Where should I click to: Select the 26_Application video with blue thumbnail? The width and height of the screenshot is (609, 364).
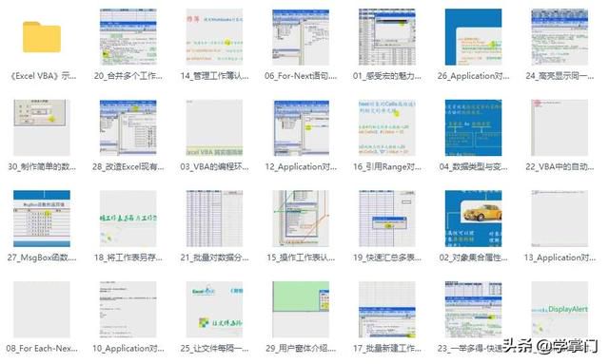point(473,37)
